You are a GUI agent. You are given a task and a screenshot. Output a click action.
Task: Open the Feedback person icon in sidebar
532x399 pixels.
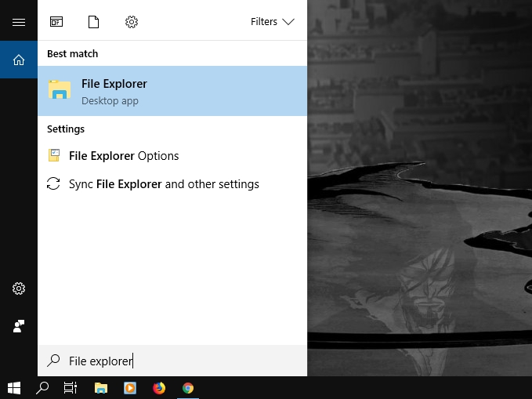tap(19, 326)
